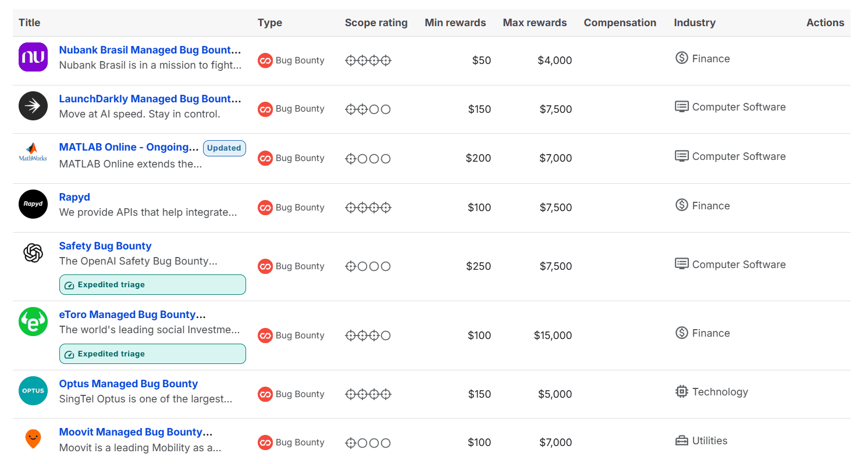Sort by the Compensation column header
The height and width of the screenshot is (464, 868).
[620, 23]
